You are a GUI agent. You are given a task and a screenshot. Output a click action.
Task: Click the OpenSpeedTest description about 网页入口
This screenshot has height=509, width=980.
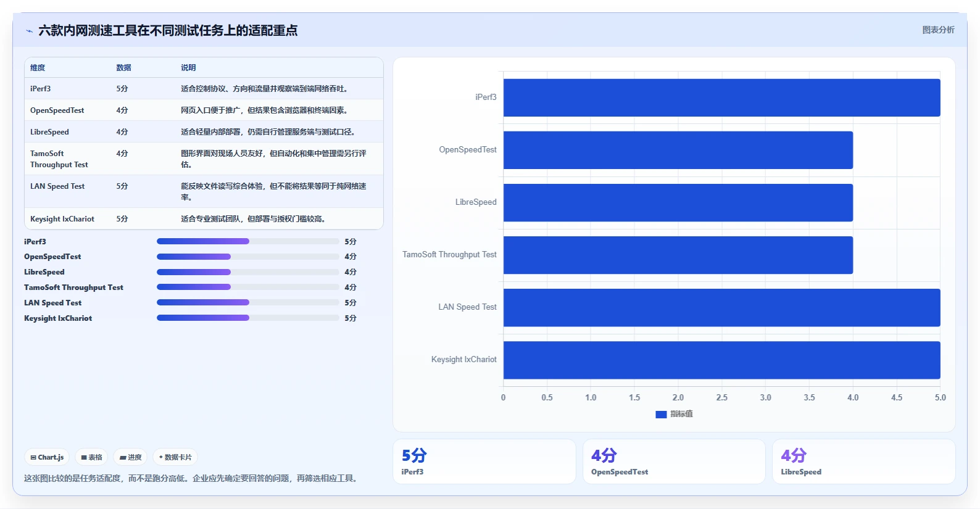tap(265, 110)
